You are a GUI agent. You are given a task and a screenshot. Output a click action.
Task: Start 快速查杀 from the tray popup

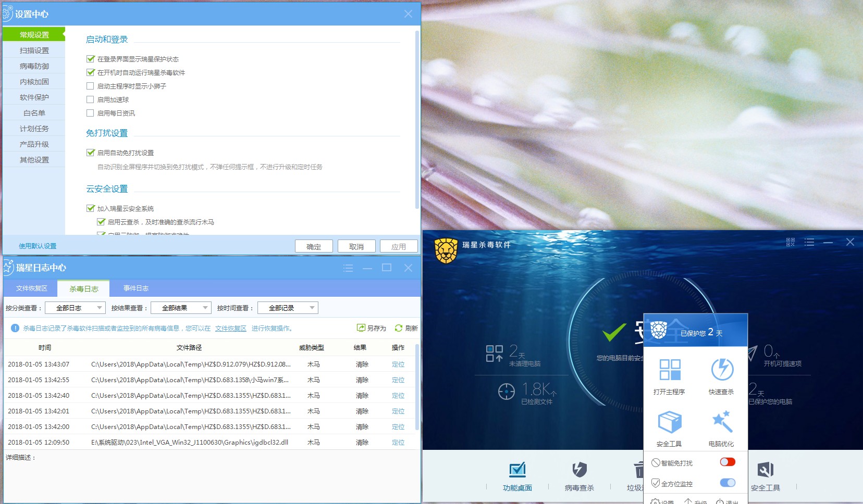point(722,370)
